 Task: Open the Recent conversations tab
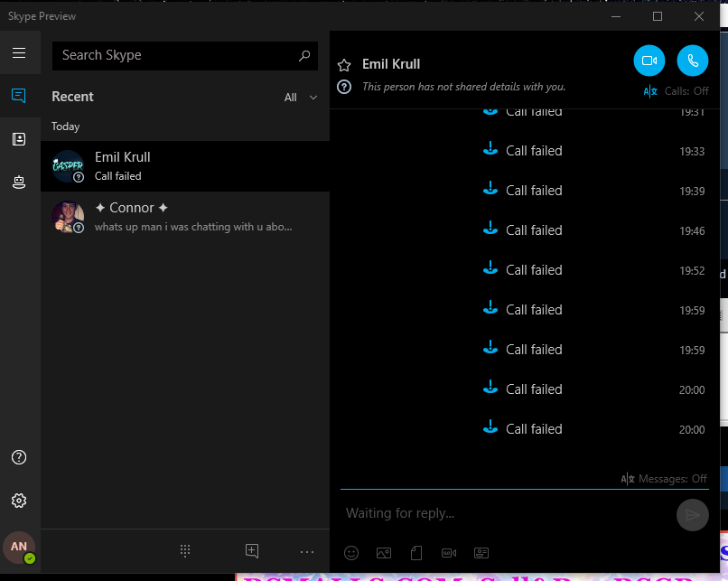tap(19, 96)
